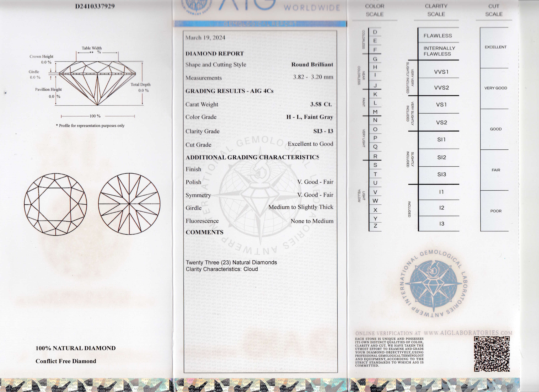Screen dimensions: 539x392
Task: Click the "ADDITIONAL GRADING CHARACTERISTICS" heading
Action: click(252, 157)
